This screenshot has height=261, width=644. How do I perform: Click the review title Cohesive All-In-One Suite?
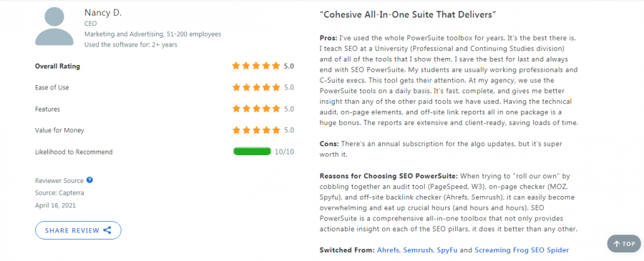pos(409,14)
